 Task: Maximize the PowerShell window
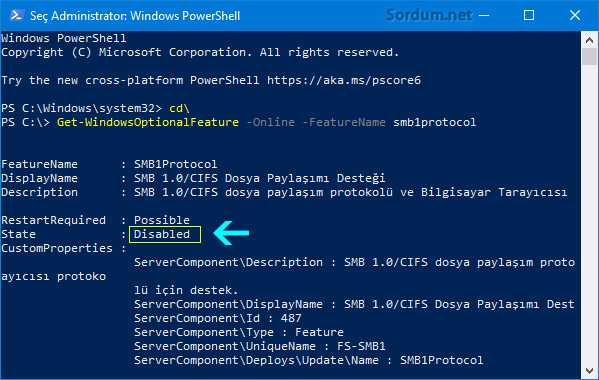529,15
